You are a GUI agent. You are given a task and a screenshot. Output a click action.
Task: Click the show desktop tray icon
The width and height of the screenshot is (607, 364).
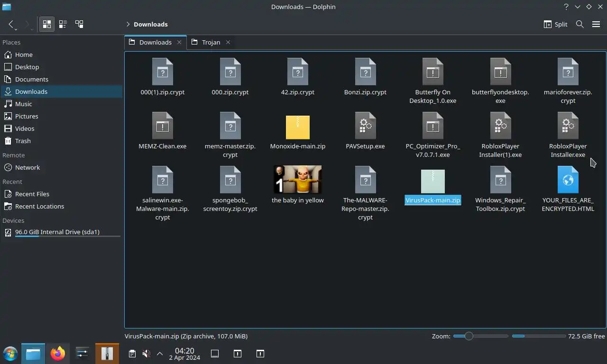coord(215,354)
